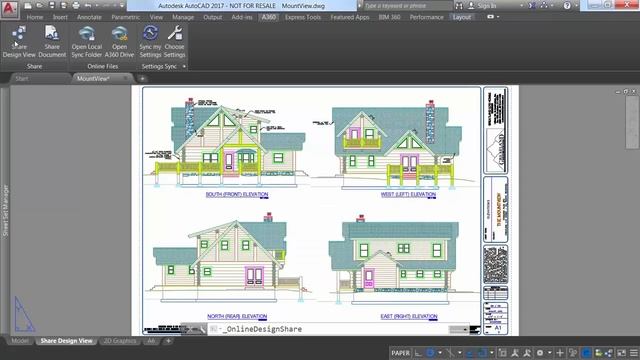Viewport: 640px width, 360px height.
Task: Click the South (Front) Elevation label
Action: pyautogui.click(x=237, y=195)
